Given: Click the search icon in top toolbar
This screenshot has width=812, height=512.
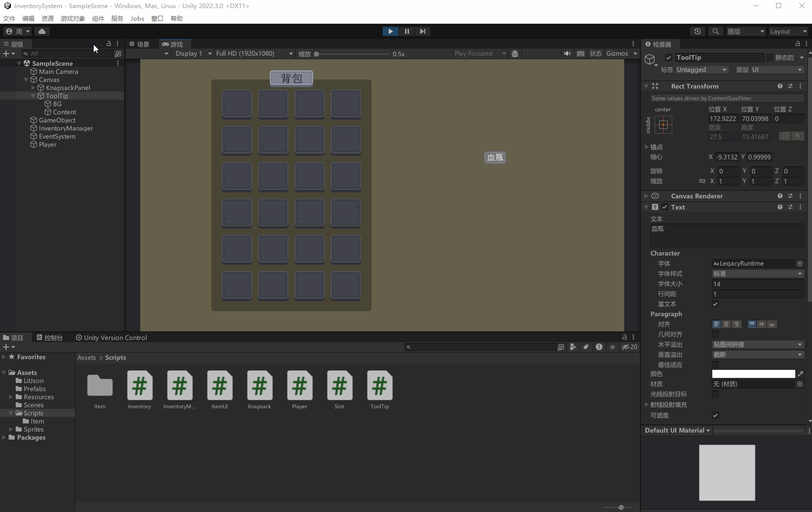Looking at the screenshot, I should pyautogui.click(x=716, y=31).
